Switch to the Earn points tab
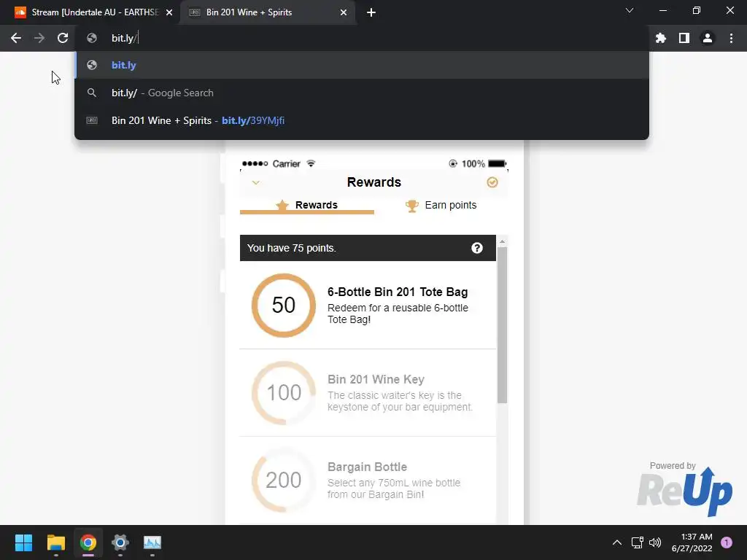 coord(441,205)
